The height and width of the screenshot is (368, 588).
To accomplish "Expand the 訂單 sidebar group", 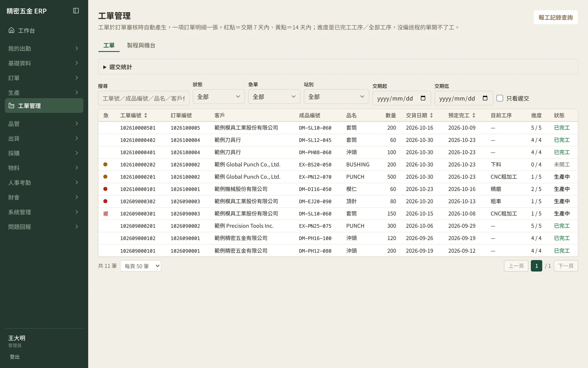I will click(x=44, y=78).
